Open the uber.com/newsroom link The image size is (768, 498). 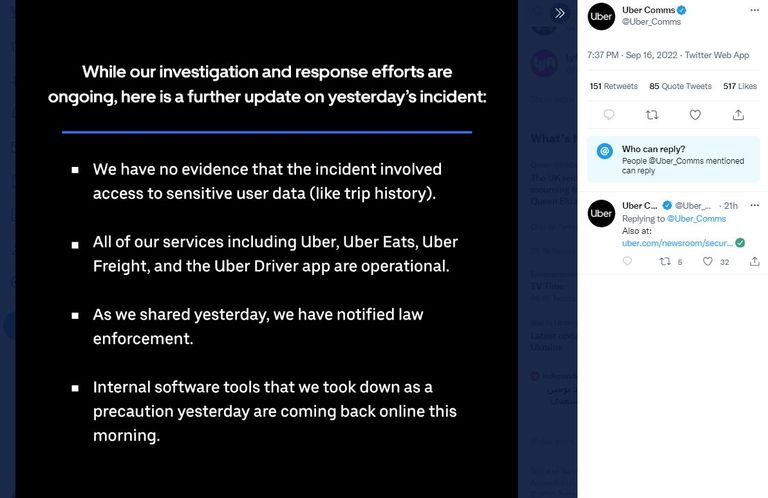(x=678, y=243)
